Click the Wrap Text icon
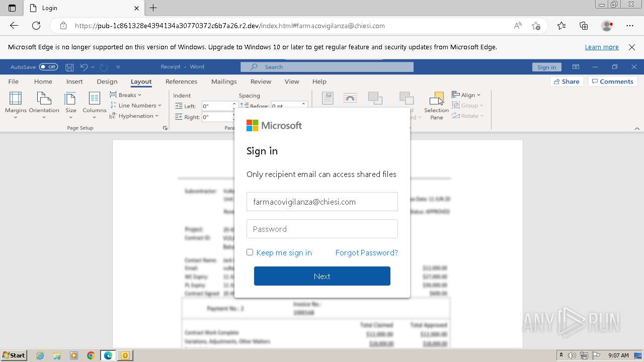The image size is (644, 362). pyautogui.click(x=350, y=99)
